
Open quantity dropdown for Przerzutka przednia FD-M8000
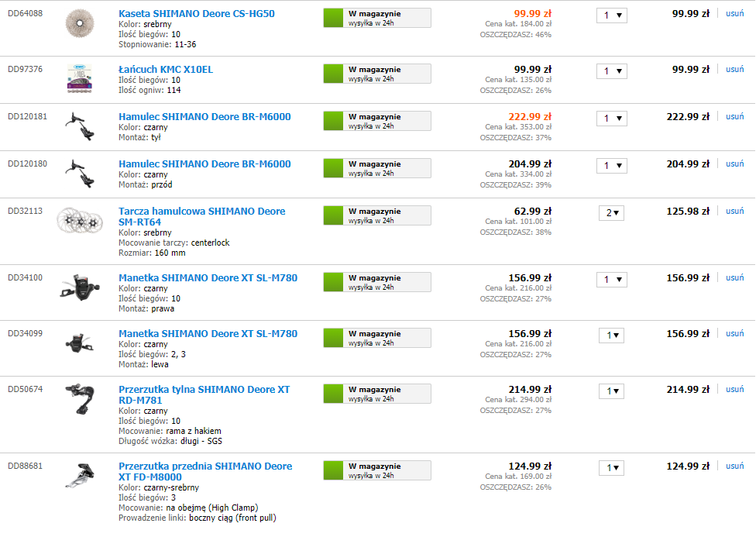[611, 467]
